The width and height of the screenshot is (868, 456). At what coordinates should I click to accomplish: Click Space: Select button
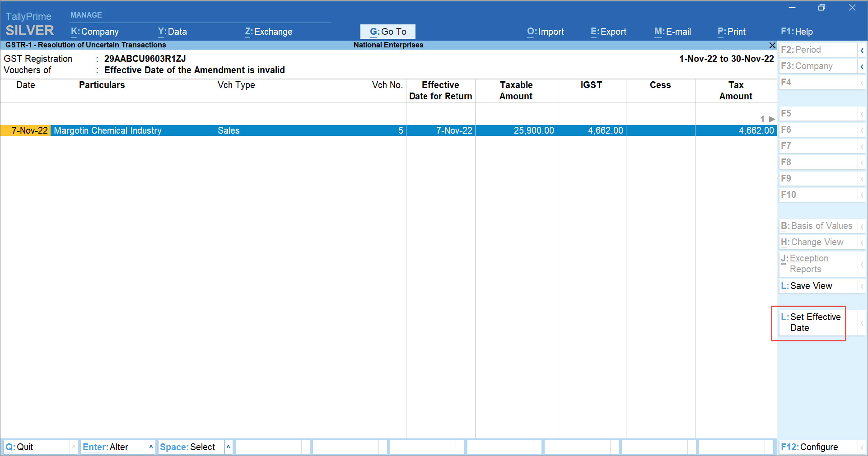coord(191,447)
